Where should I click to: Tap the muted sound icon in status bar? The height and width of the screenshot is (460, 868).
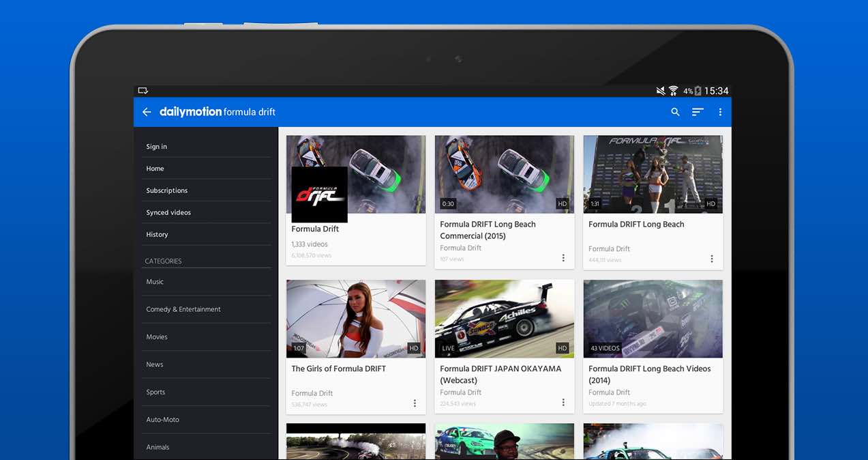pos(660,91)
